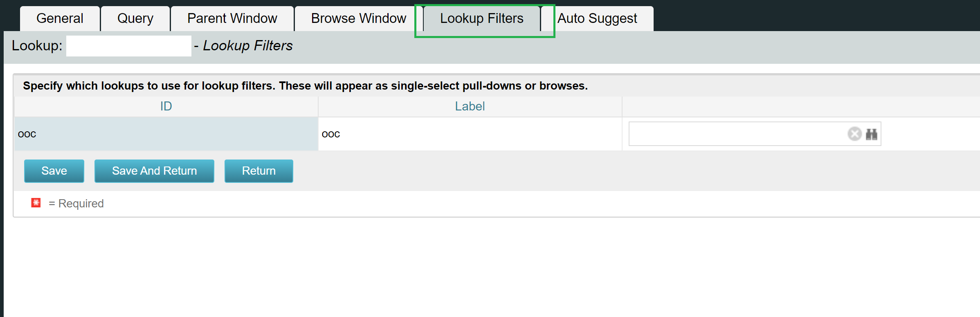Select the Browse Window tab
Screen dimensions: 980x317
358,18
